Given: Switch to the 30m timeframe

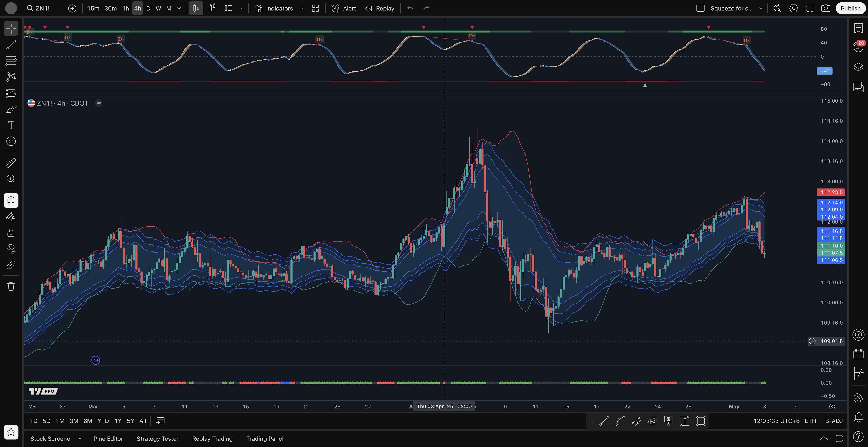Looking at the screenshot, I should click(111, 8).
